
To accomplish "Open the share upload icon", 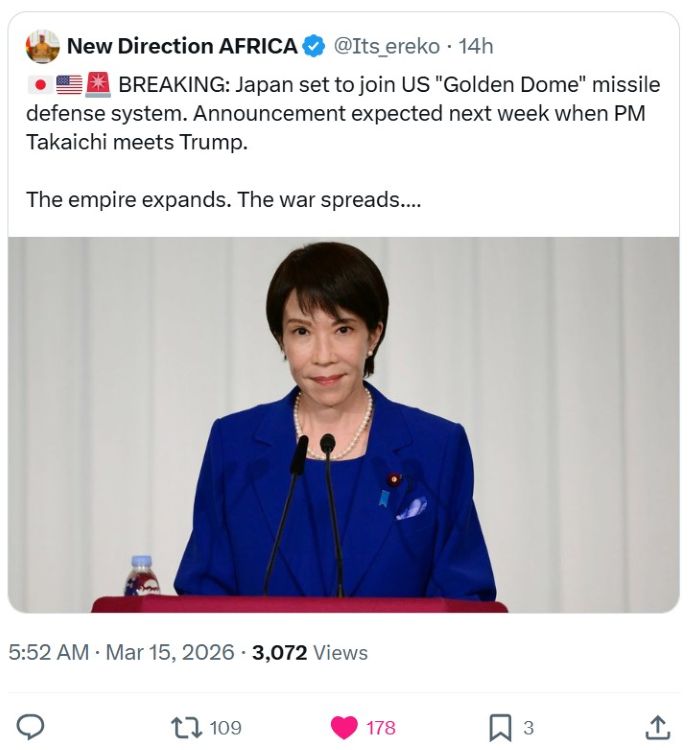I will pyautogui.click(x=656, y=727).
